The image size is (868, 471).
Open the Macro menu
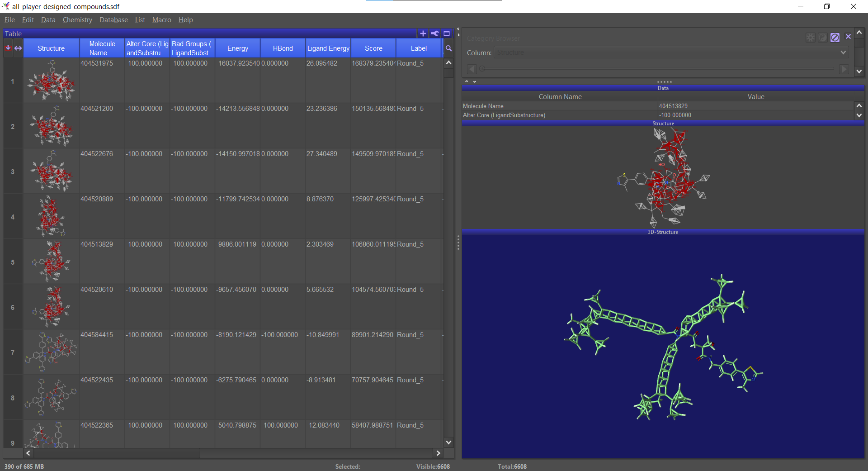[161, 20]
